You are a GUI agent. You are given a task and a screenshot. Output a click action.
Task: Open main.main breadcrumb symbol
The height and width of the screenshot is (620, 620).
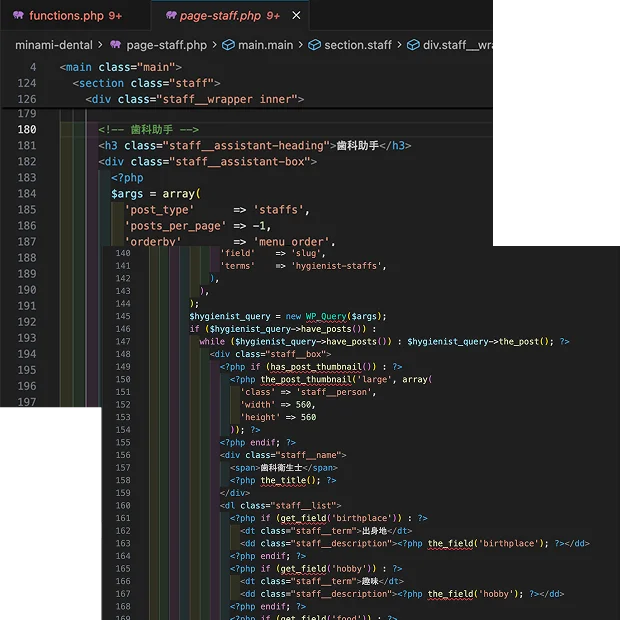click(265, 45)
